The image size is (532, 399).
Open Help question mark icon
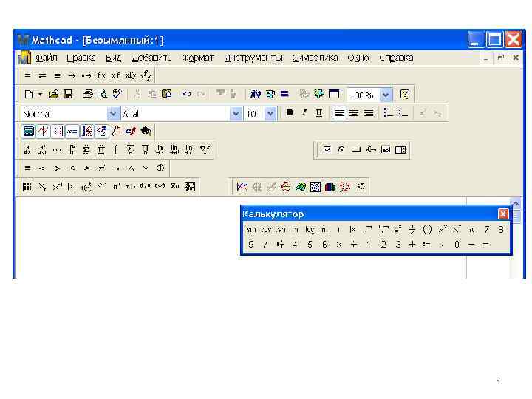click(404, 94)
